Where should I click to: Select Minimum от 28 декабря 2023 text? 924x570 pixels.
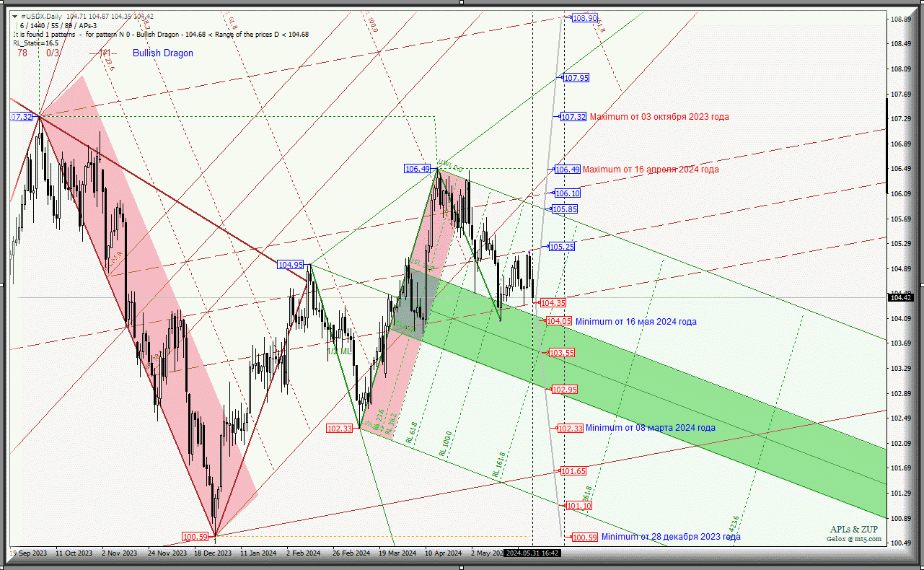click(670, 537)
